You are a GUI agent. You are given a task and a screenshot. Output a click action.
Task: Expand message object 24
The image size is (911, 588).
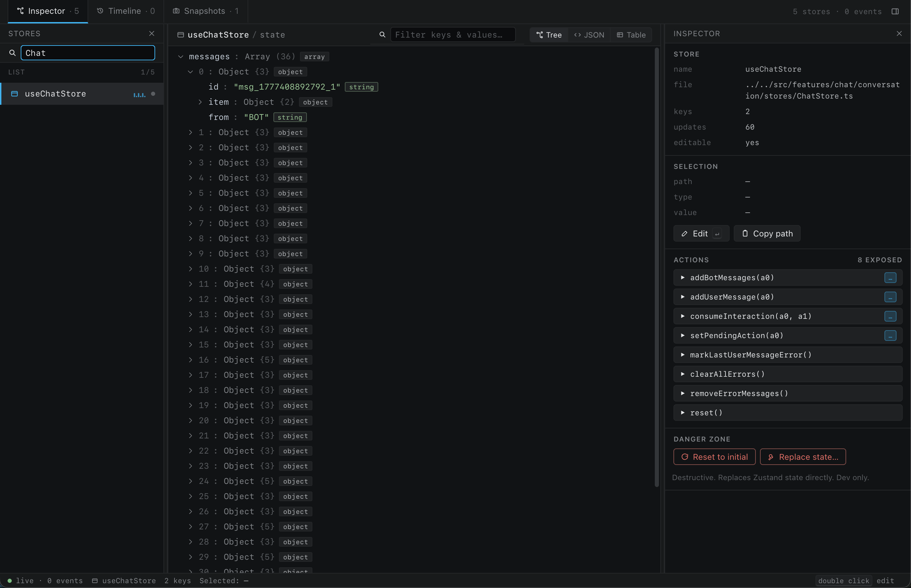pyautogui.click(x=190, y=481)
